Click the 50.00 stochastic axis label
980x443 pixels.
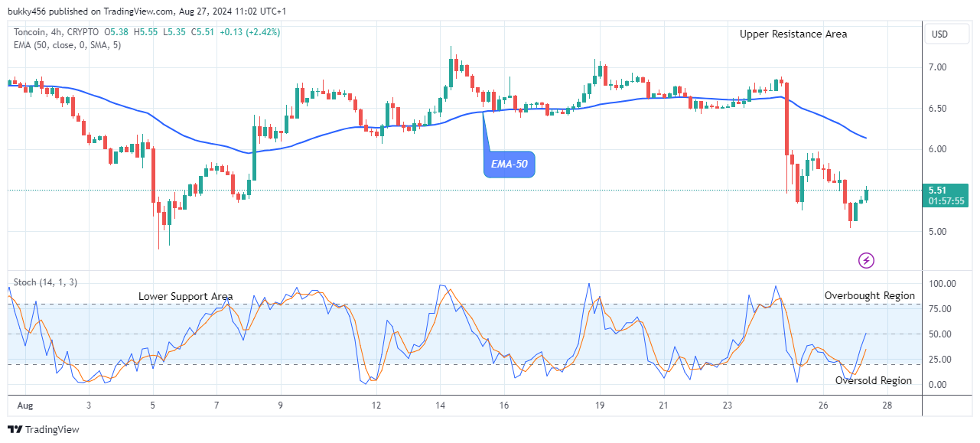pos(939,334)
